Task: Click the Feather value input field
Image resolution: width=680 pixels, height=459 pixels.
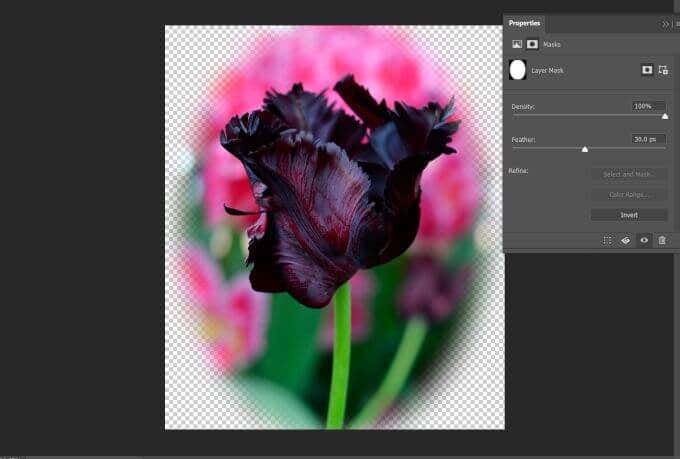Action: [x=649, y=139]
